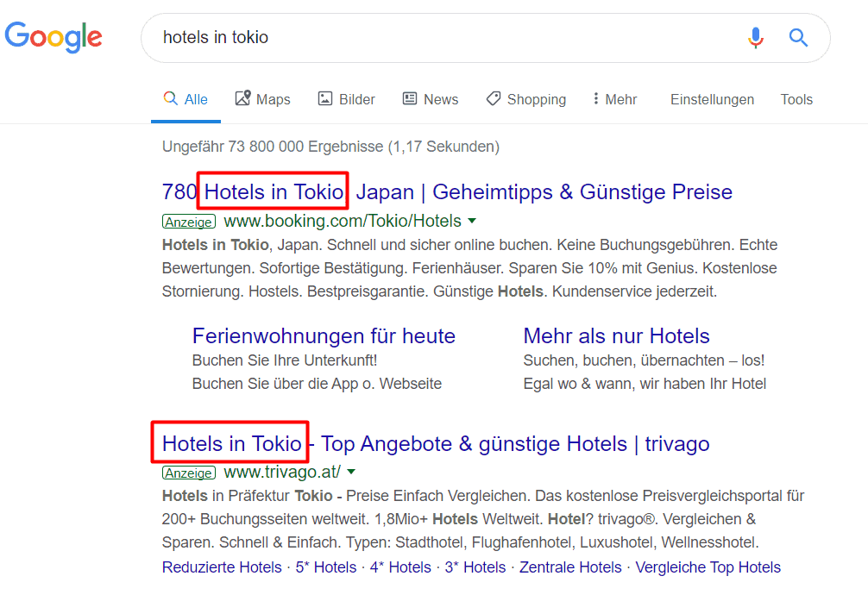
Task: Click the three-dot icon beside Mehr
Action: (x=595, y=98)
